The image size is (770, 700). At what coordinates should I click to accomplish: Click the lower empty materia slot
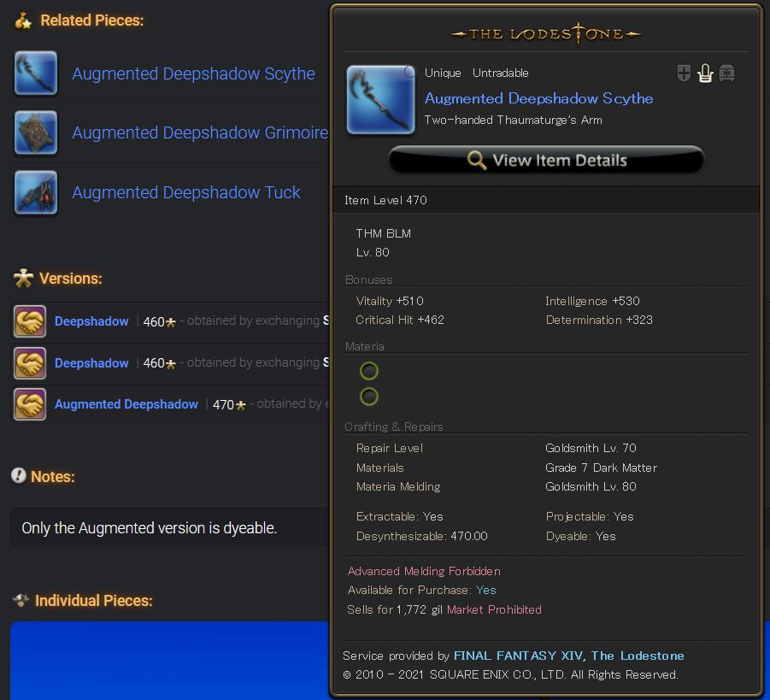tap(369, 396)
